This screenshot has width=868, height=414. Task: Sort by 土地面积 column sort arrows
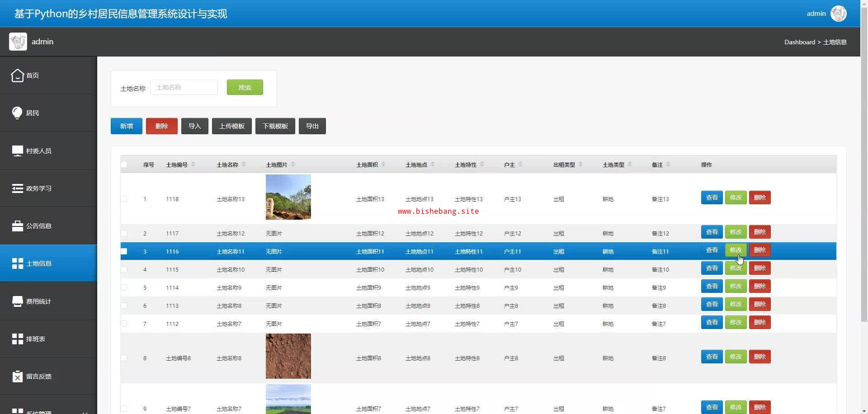pyautogui.click(x=383, y=165)
